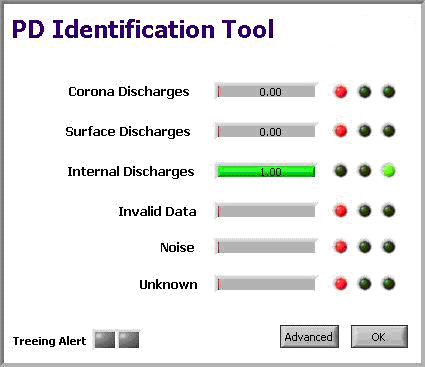Click the Noise progress bar

pyautogui.click(x=266, y=247)
